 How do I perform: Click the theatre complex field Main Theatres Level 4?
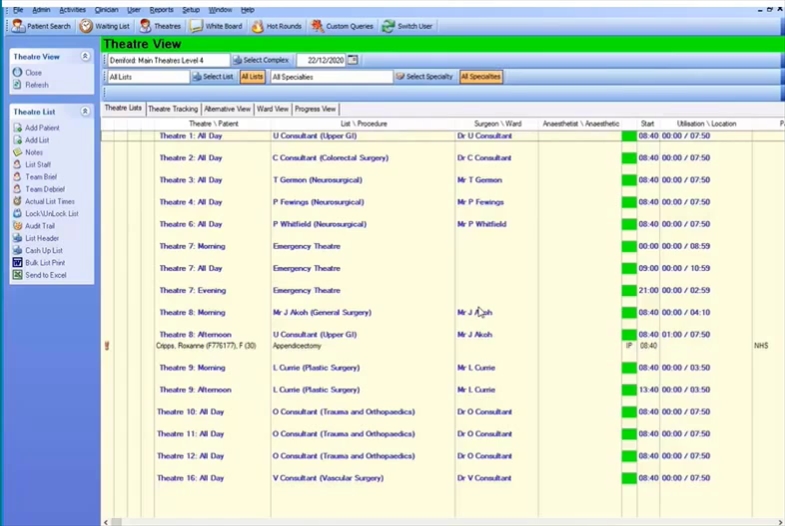(x=168, y=60)
